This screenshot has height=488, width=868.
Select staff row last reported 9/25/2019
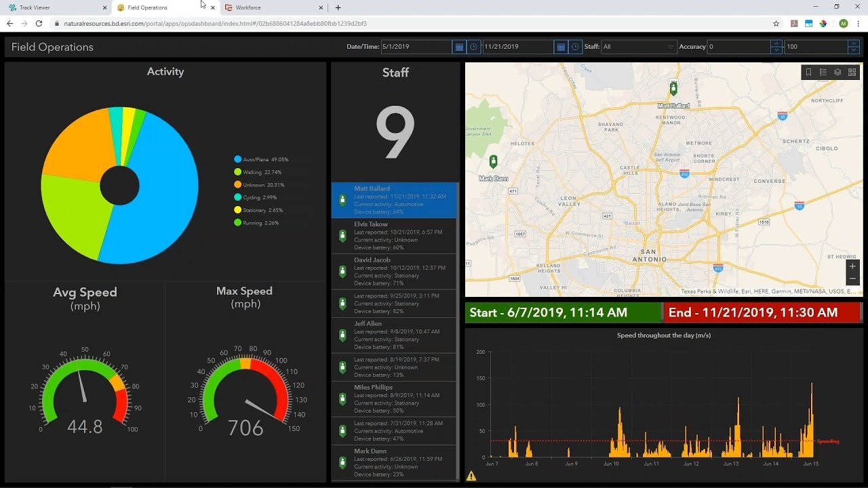[x=395, y=304]
